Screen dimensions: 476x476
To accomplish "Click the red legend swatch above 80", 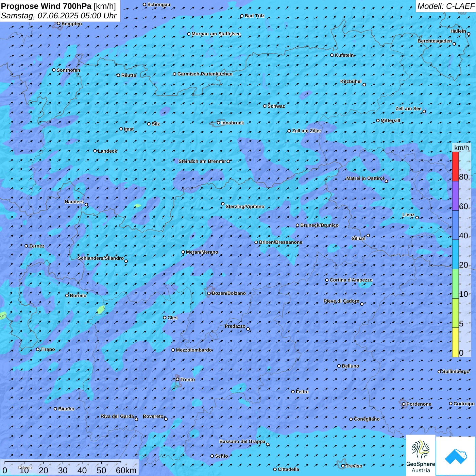I will coord(455,166).
